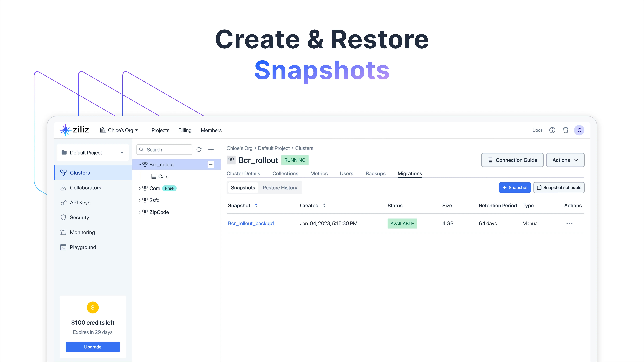Sort by Created column arrows

(x=324, y=205)
